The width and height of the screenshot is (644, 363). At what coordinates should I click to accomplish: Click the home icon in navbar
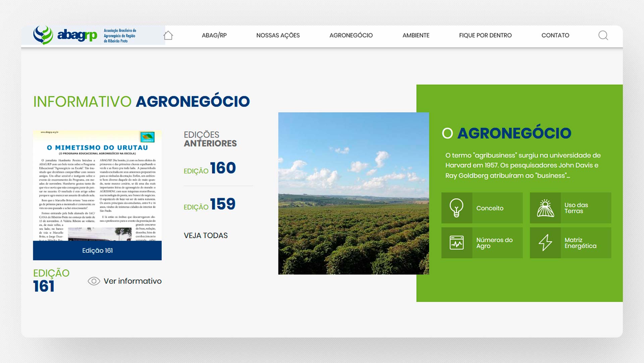168,35
